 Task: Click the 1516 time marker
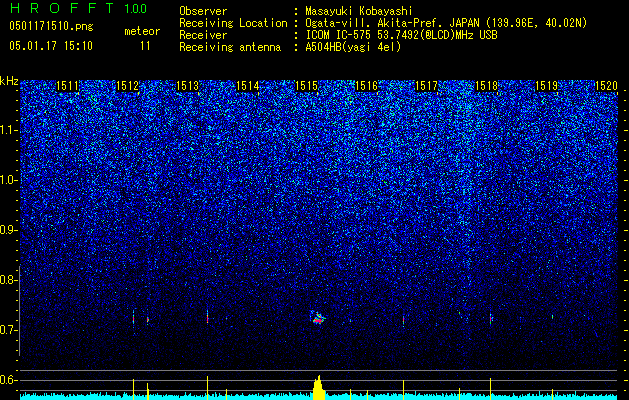point(367,86)
